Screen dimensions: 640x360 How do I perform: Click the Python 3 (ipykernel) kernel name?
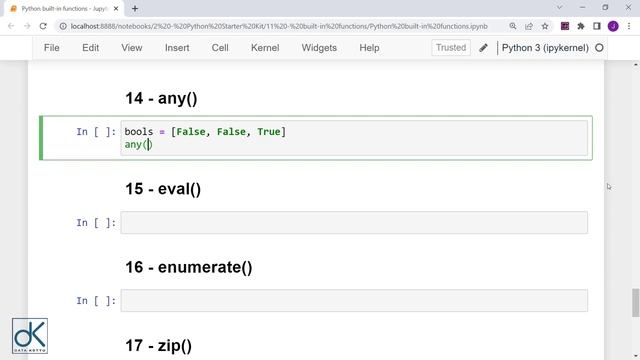point(545,48)
